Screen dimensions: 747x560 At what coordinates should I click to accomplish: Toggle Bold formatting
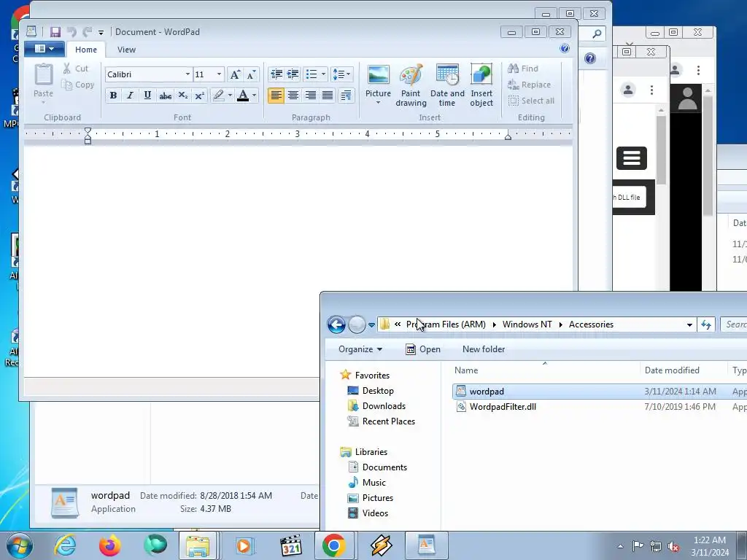click(113, 96)
